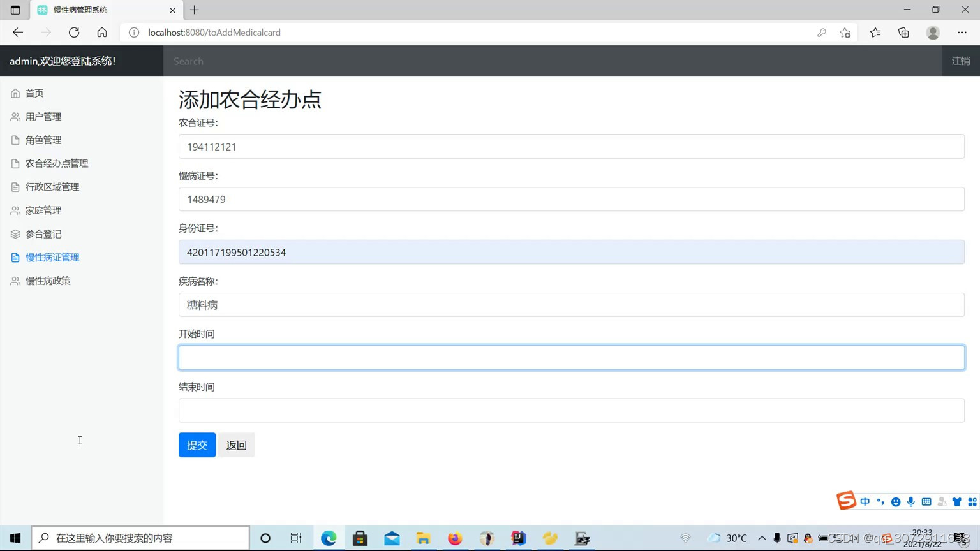Open 用户管理 in the sidebar
Screen dimensions: 980x551
(x=43, y=117)
